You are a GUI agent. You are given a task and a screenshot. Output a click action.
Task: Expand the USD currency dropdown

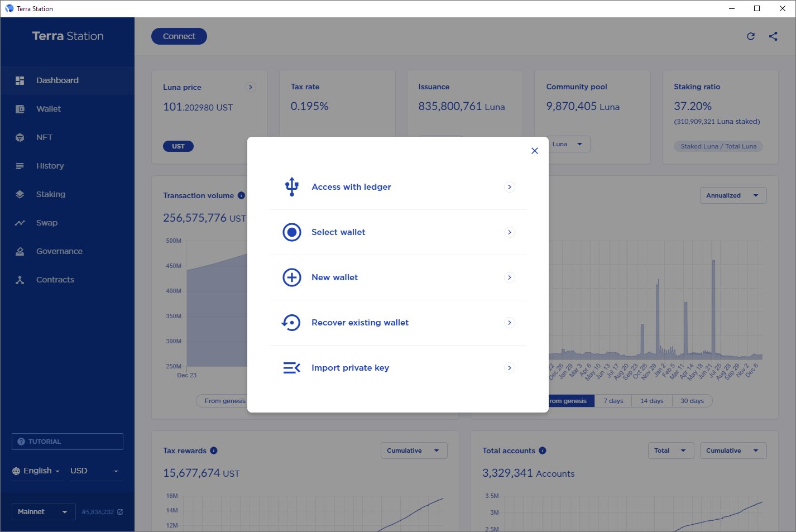(94, 471)
